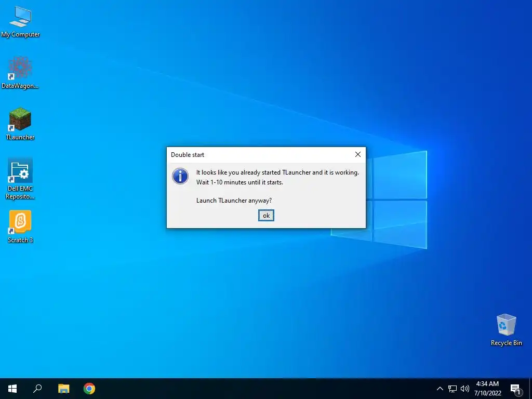The height and width of the screenshot is (399, 532).
Task: Open the network status tray icon
Action: [453, 389]
